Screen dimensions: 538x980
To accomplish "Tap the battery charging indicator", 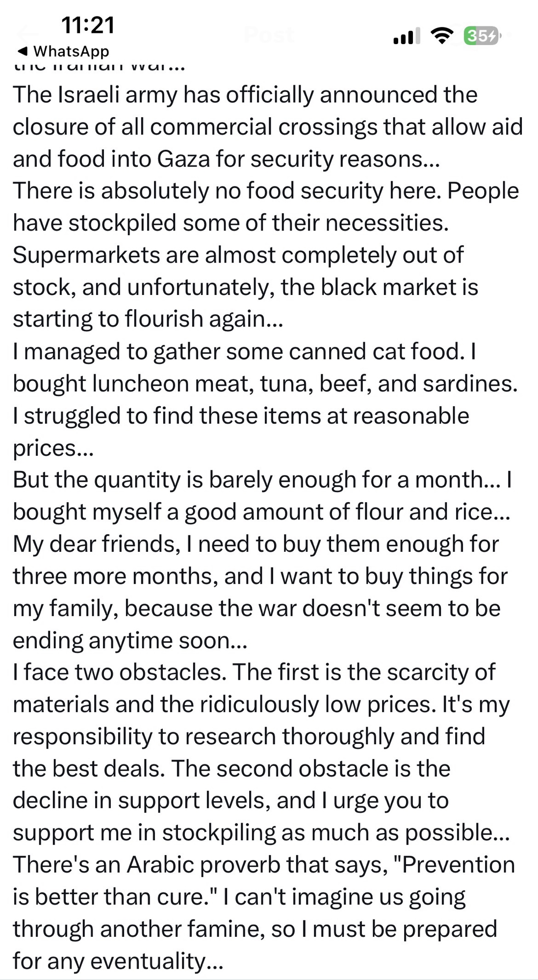I will pos(482,36).
